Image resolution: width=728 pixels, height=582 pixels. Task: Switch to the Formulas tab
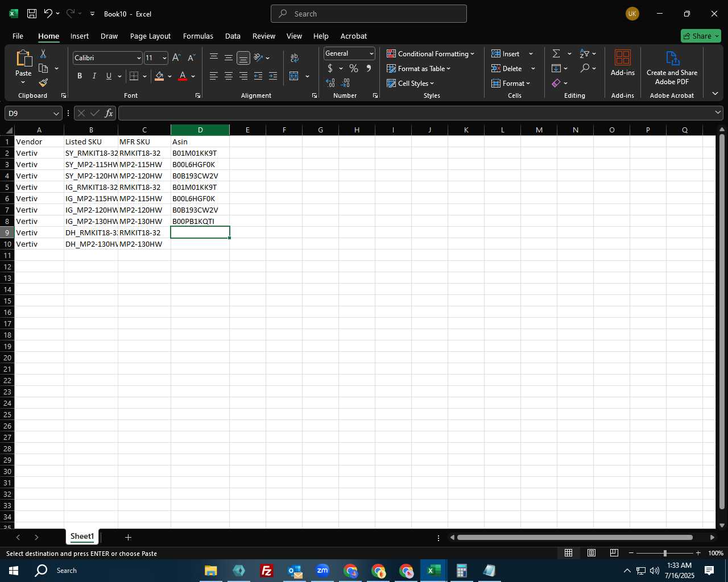(x=198, y=36)
